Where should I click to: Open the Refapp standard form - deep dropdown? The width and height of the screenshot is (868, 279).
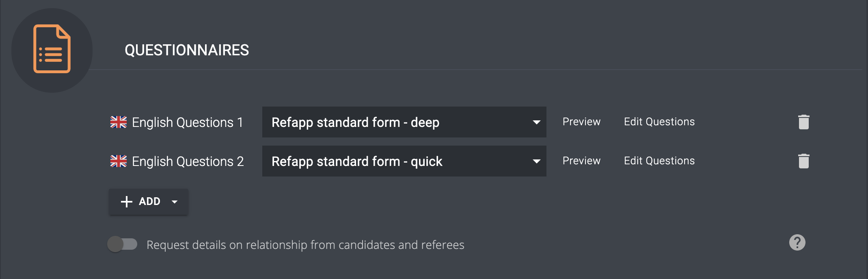click(404, 122)
